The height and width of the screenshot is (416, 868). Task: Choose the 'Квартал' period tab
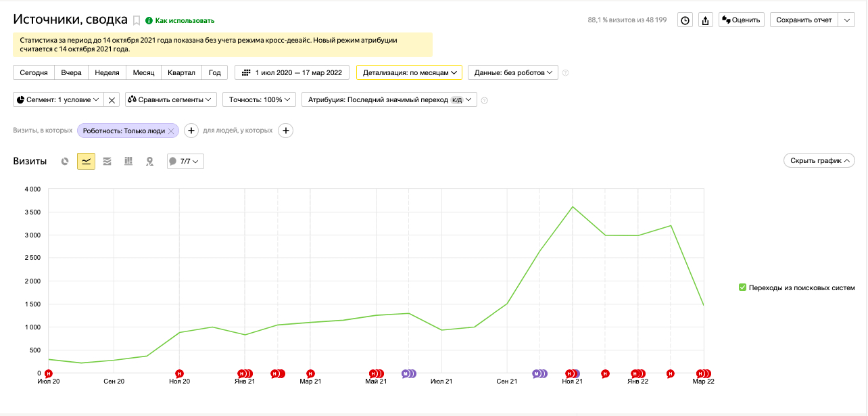point(181,72)
